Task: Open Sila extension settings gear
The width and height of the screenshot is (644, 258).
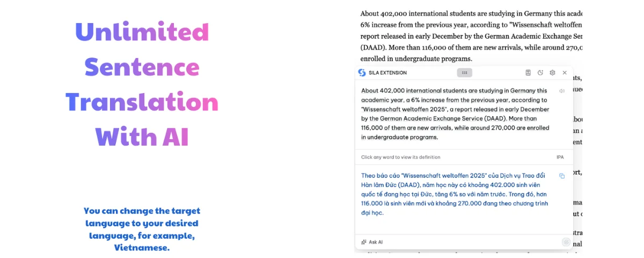Action: (552, 73)
